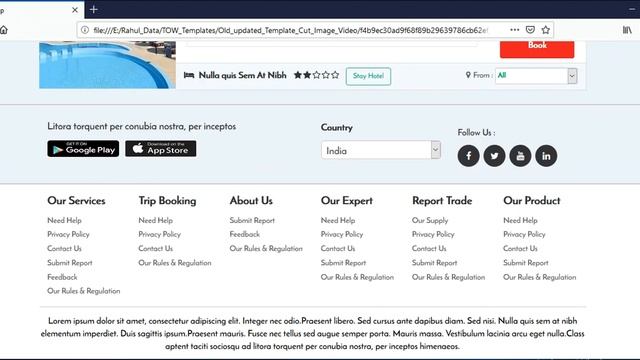The height and width of the screenshot is (360, 640).
Task: Open Contact Us under Our Product
Action: [x=520, y=248]
